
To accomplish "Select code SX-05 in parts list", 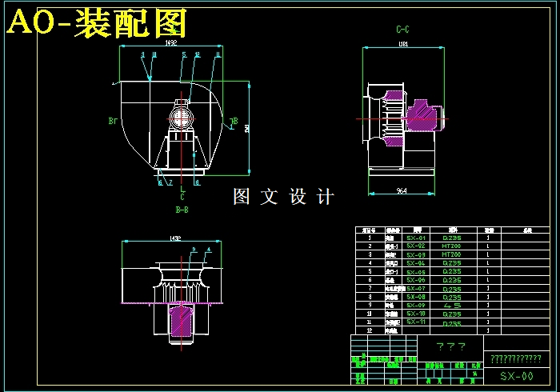I will (x=416, y=272).
